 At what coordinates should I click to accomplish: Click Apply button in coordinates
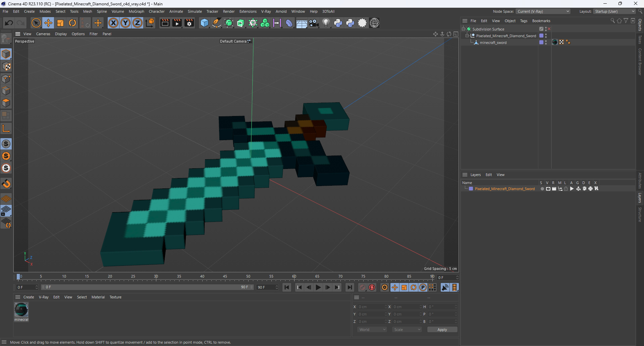(442, 330)
